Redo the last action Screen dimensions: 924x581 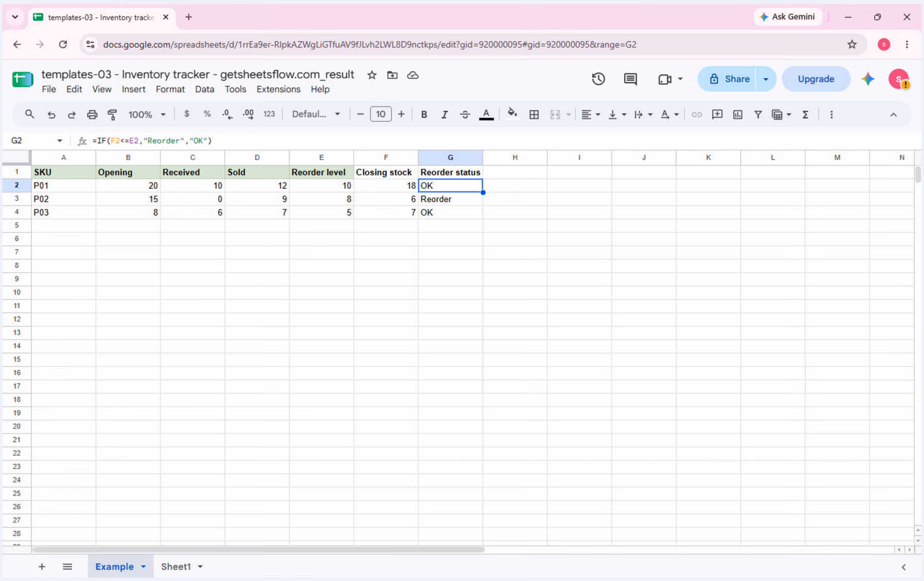pos(72,114)
